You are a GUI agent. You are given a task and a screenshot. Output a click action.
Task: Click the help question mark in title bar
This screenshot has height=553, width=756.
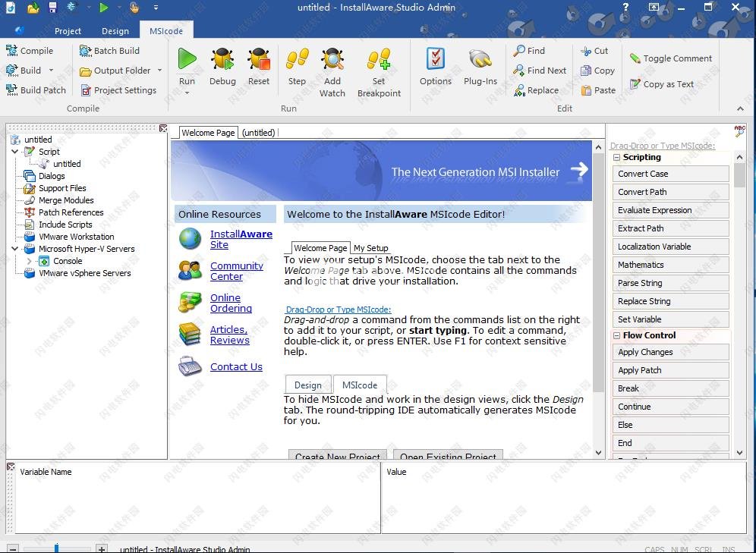(625, 8)
